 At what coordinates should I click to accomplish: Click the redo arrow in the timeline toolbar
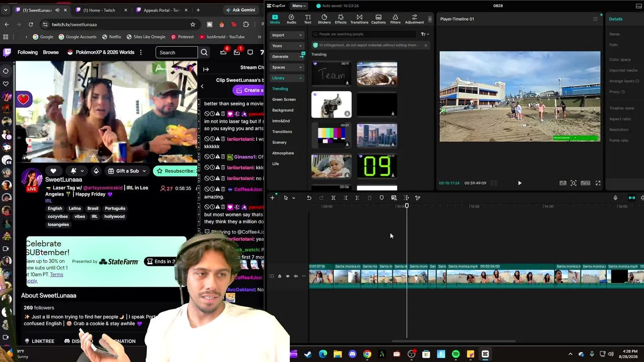point(321,198)
